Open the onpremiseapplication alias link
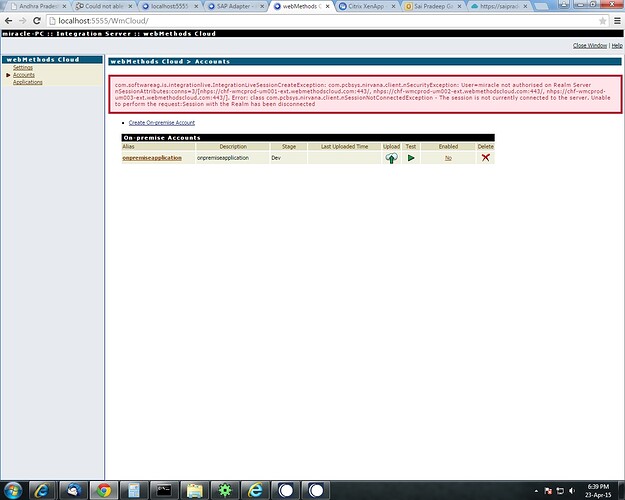 pyautogui.click(x=152, y=158)
